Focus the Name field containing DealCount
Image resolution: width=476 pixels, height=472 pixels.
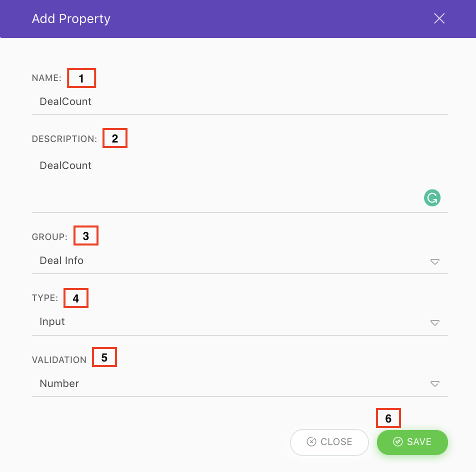coord(240,102)
